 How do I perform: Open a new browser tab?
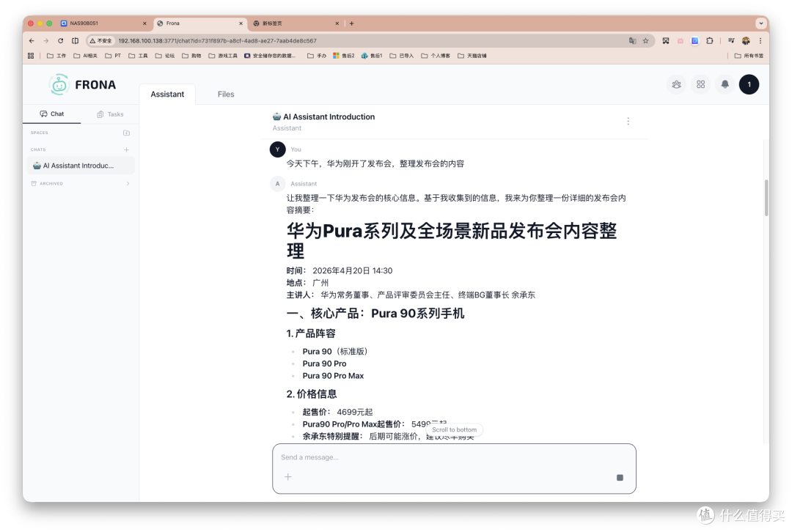point(351,23)
